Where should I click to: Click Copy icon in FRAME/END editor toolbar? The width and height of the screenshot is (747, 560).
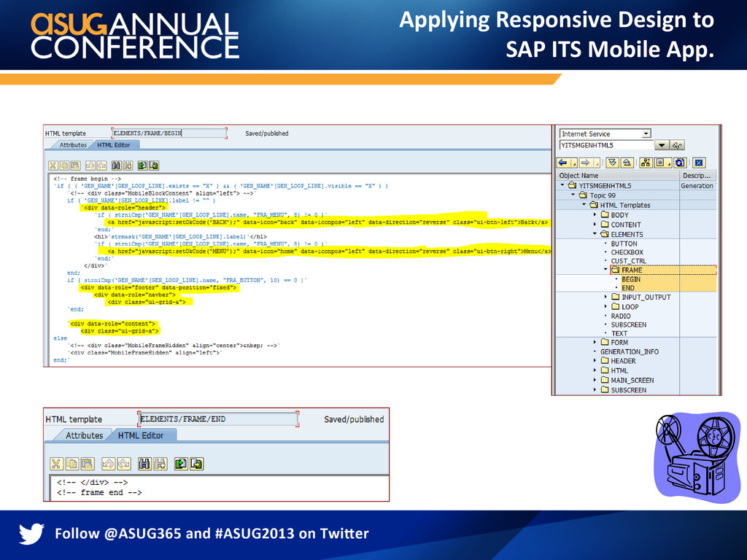[72, 463]
